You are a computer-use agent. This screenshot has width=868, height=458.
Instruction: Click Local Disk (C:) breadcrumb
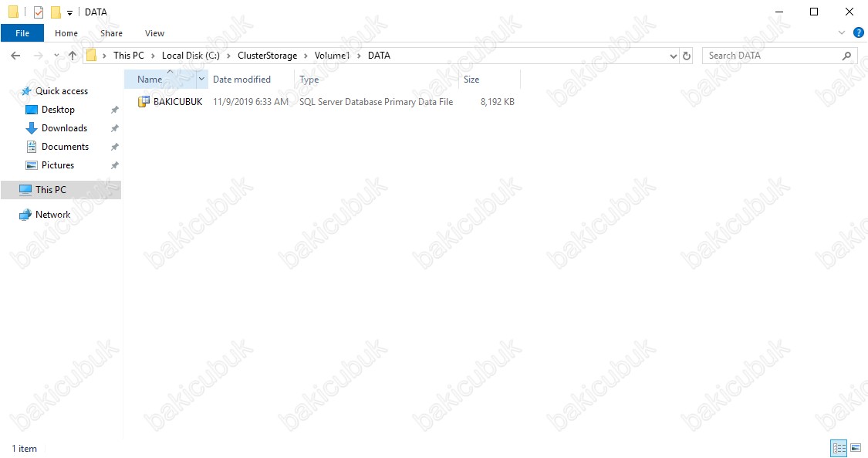tap(191, 56)
